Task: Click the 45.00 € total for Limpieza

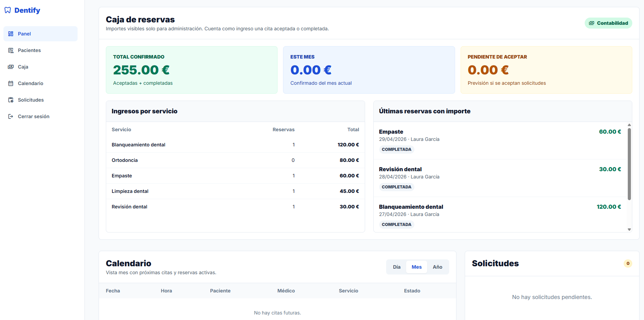Action: pyautogui.click(x=349, y=191)
